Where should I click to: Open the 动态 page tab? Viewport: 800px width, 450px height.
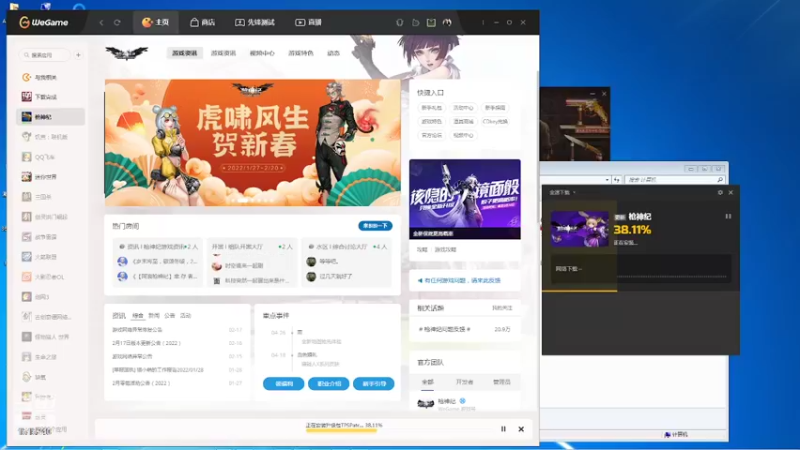pyautogui.click(x=333, y=53)
